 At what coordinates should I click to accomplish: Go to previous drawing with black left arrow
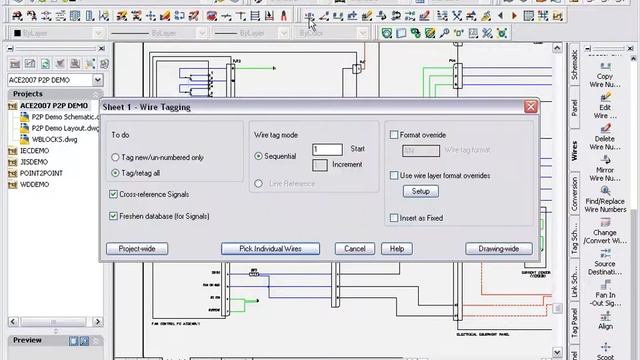pyautogui.click(x=500, y=16)
